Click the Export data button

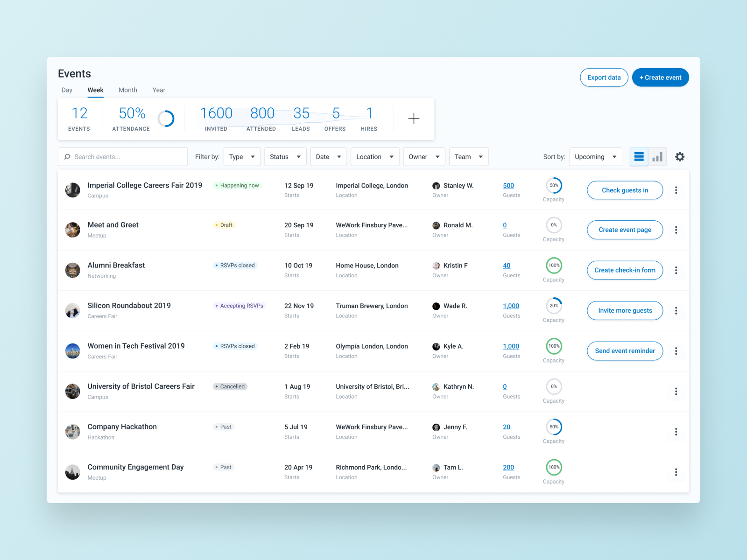pyautogui.click(x=604, y=77)
